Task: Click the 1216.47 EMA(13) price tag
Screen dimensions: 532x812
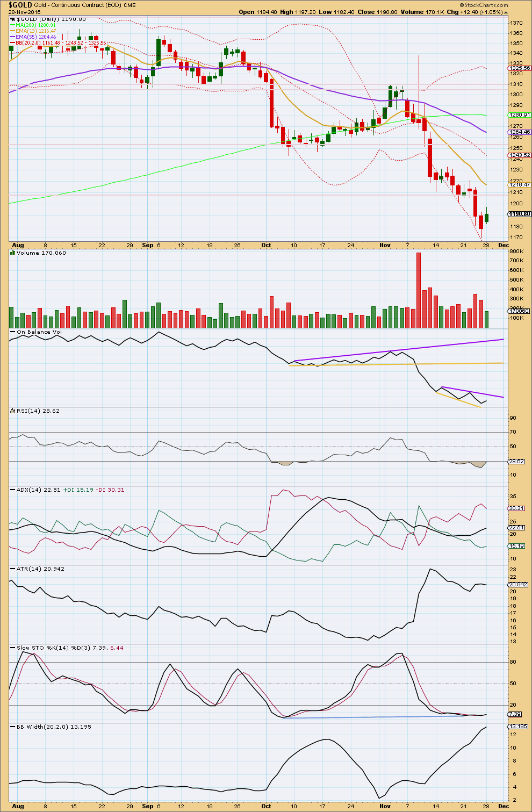Action: click(520, 184)
